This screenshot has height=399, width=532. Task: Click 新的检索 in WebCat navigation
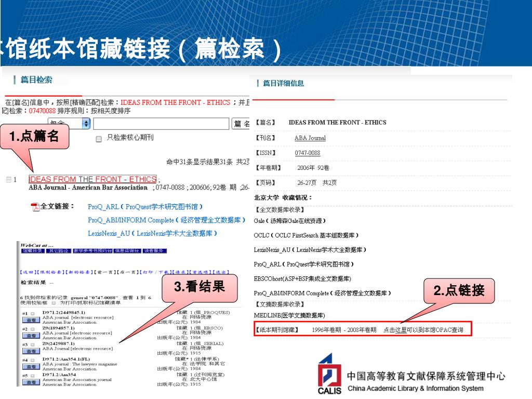coord(79,272)
